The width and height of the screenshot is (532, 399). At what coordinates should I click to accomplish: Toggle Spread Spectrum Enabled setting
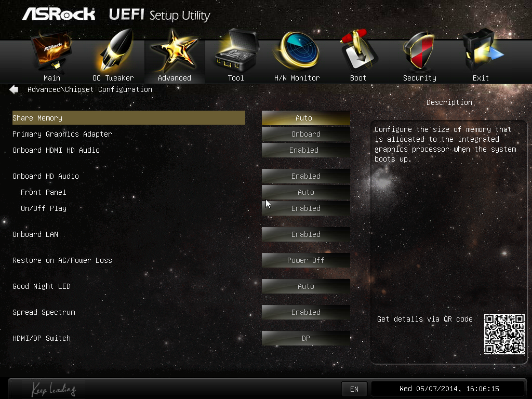(305, 312)
